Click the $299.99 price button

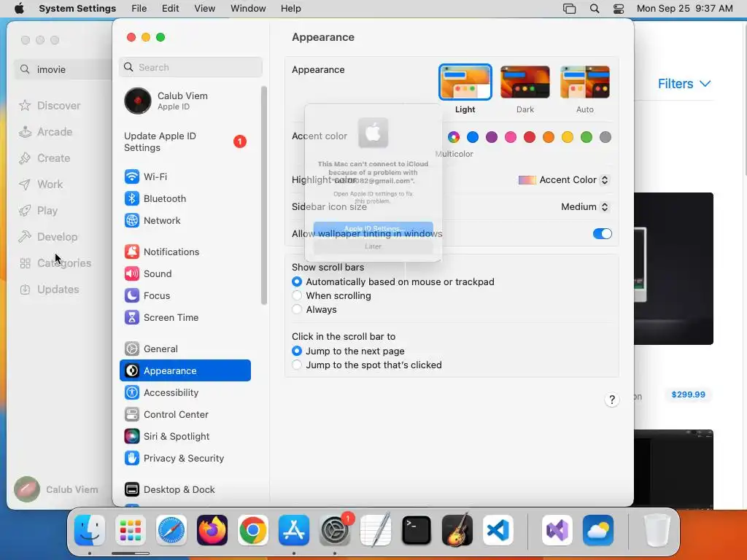coord(688,394)
